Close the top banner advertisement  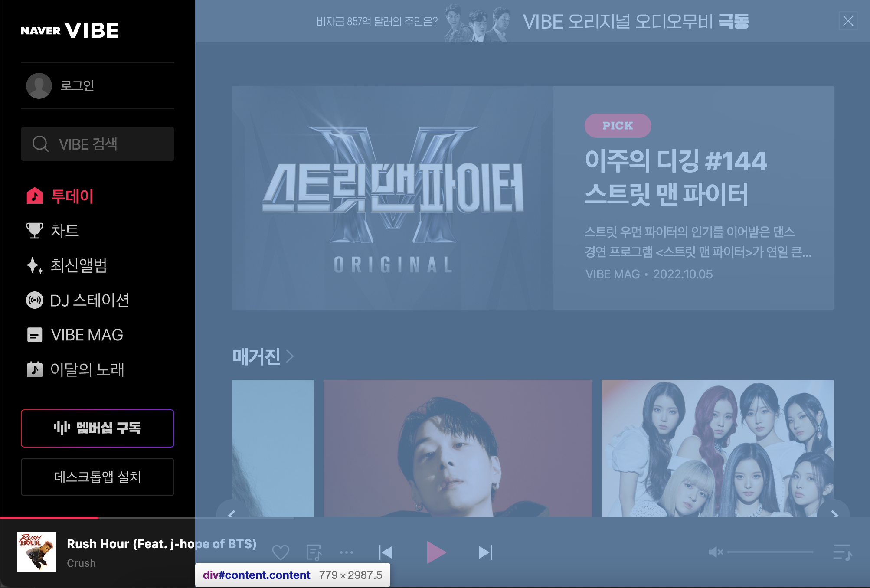pyautogui.click(x=848, y=21)
